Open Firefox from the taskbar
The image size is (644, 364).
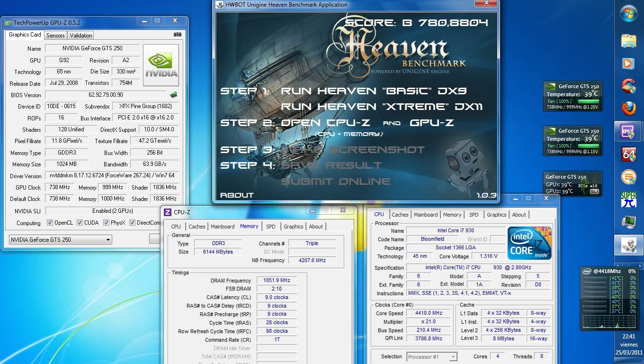coord(629,108)
